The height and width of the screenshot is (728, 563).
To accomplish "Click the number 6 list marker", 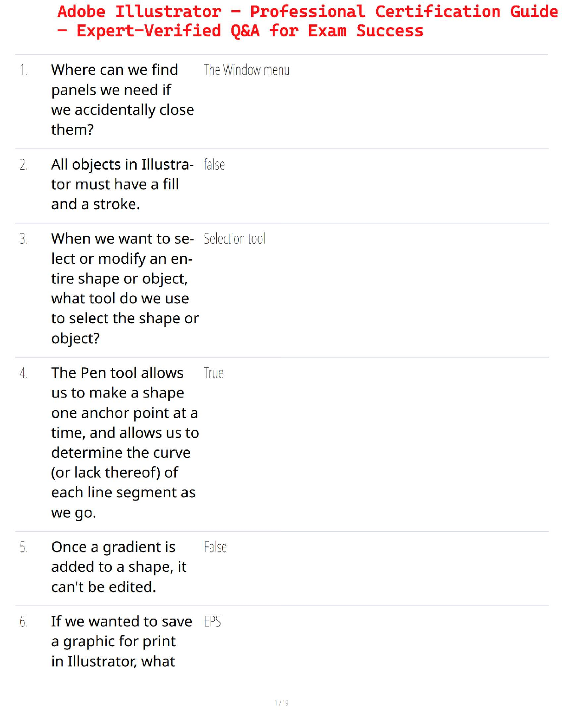I will click(24, 622).
